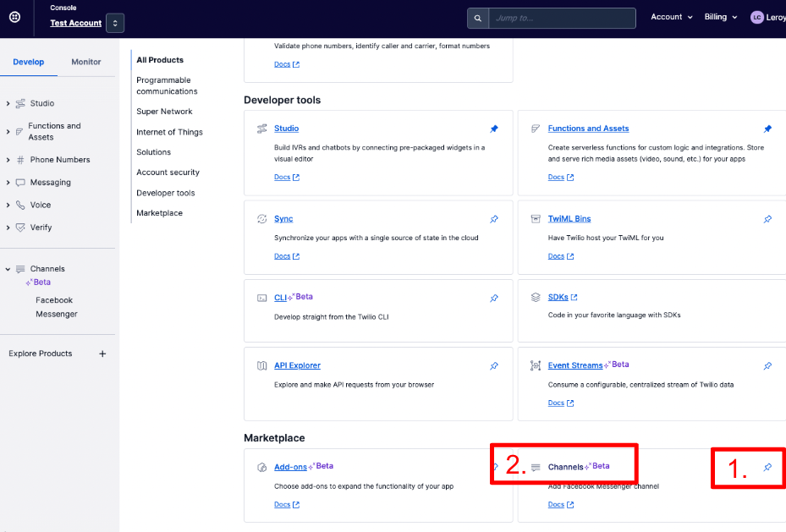
Task: Pin the Channels product to sidebar
Action: (x=767, y=467)
